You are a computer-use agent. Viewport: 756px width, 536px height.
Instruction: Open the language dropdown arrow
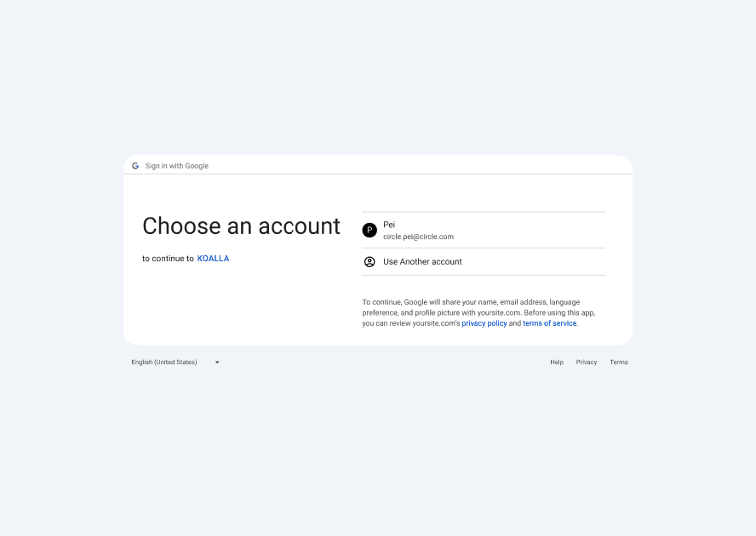(x=217, y=362)
